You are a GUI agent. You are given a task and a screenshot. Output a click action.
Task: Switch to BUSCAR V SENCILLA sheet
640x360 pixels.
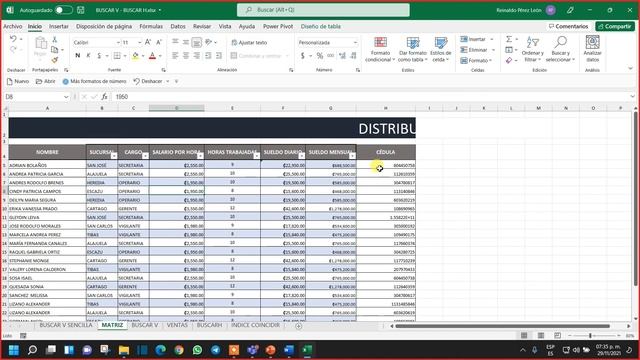(66, 325)
